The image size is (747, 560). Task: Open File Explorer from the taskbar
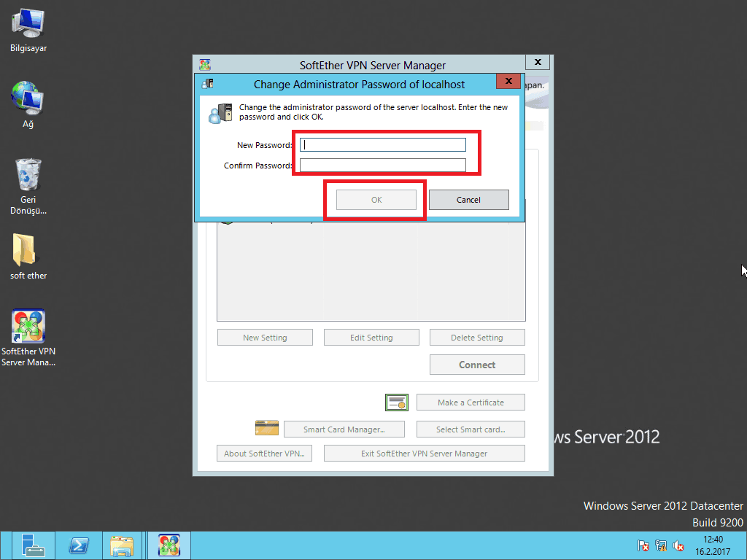pos(122,545)
